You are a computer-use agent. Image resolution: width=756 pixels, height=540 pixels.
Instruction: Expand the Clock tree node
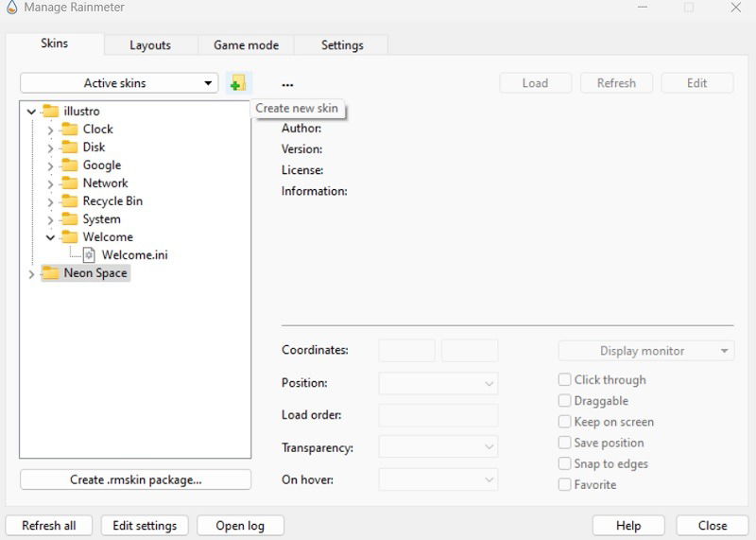[50, 130]
